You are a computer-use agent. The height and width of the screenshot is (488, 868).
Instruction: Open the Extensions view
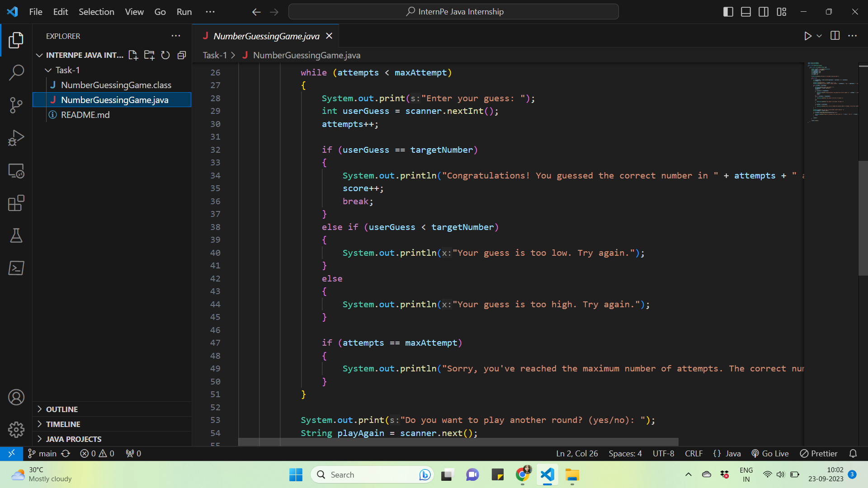(16, 203)
